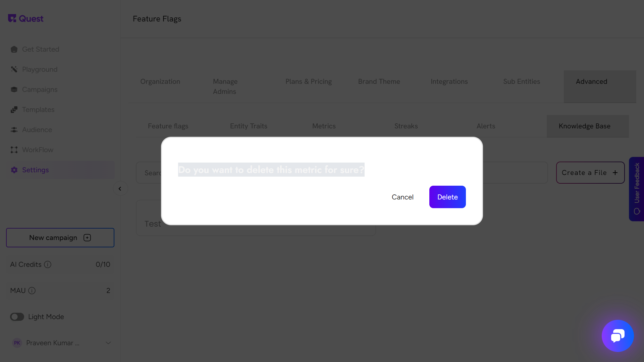The image size is (644, 362).
Task: Open the User Feedback side panel
Action: (x=636, y=189)
